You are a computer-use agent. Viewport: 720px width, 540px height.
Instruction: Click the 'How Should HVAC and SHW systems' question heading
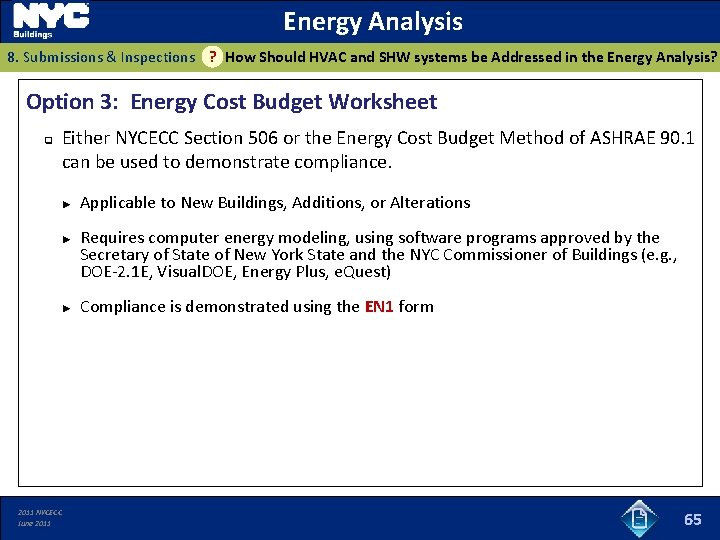click(x=471, y=57)
